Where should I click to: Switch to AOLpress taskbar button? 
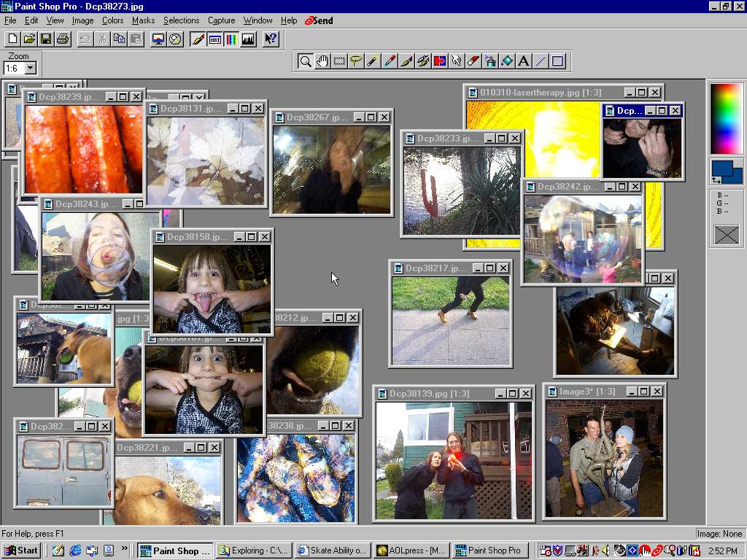point(411,551)
